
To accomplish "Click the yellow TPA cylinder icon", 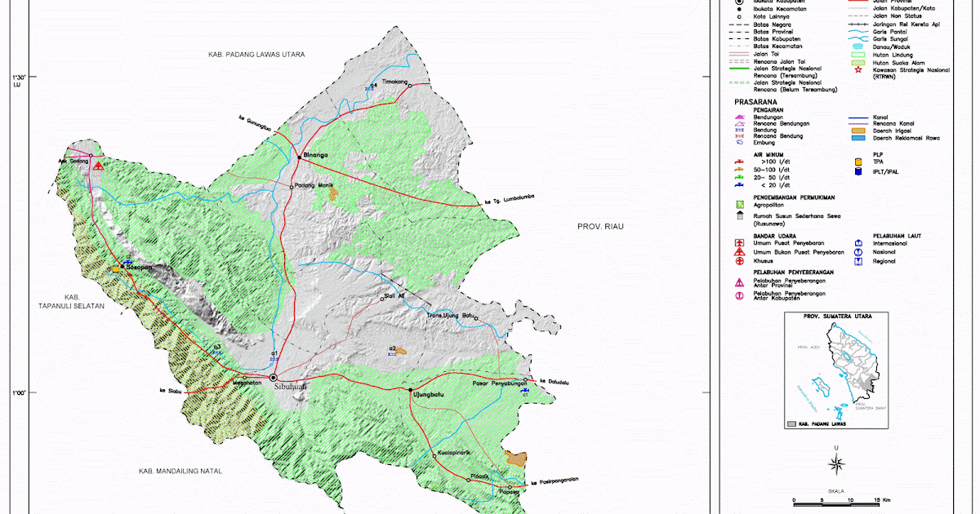I will pyautogui.click(x=858, y=162).
